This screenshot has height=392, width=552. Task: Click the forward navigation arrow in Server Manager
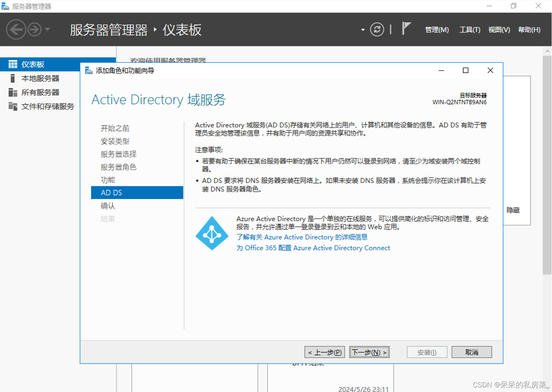tap(34, 29)
